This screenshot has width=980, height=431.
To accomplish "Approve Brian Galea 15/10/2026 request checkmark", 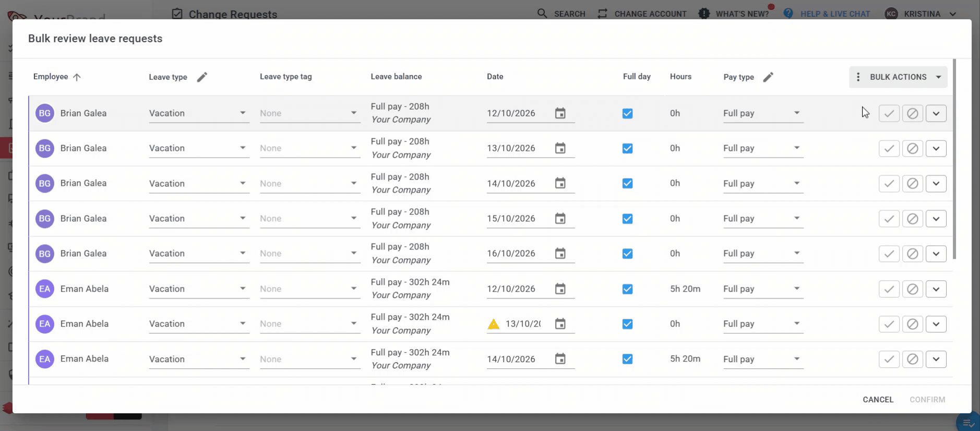I will tap(889, 219).
